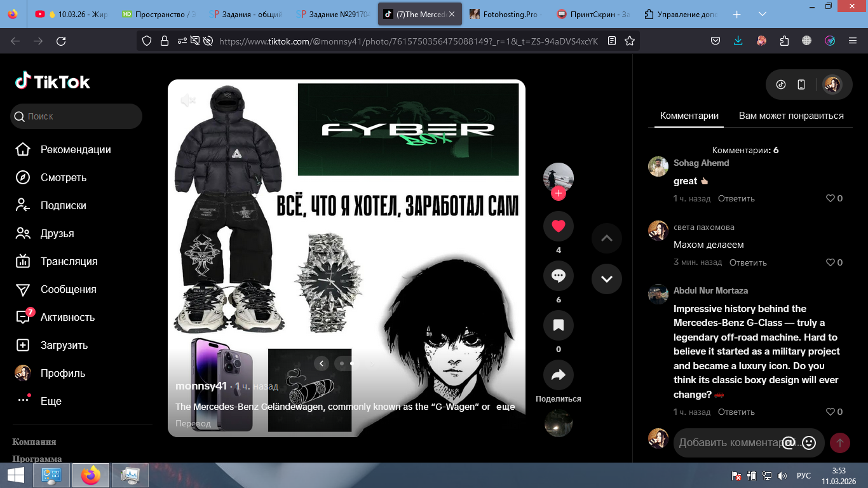Toggle the bookmark save button on the post
The width and height of the screenshot is (868, 488).
559,325
